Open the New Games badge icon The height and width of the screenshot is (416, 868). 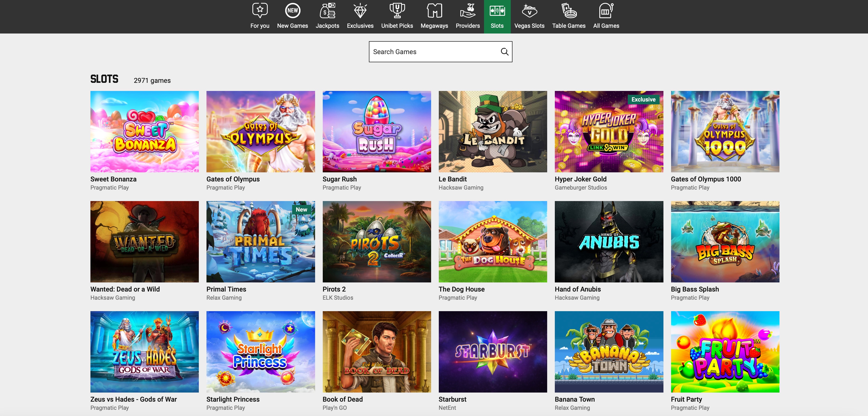[292, 11]
